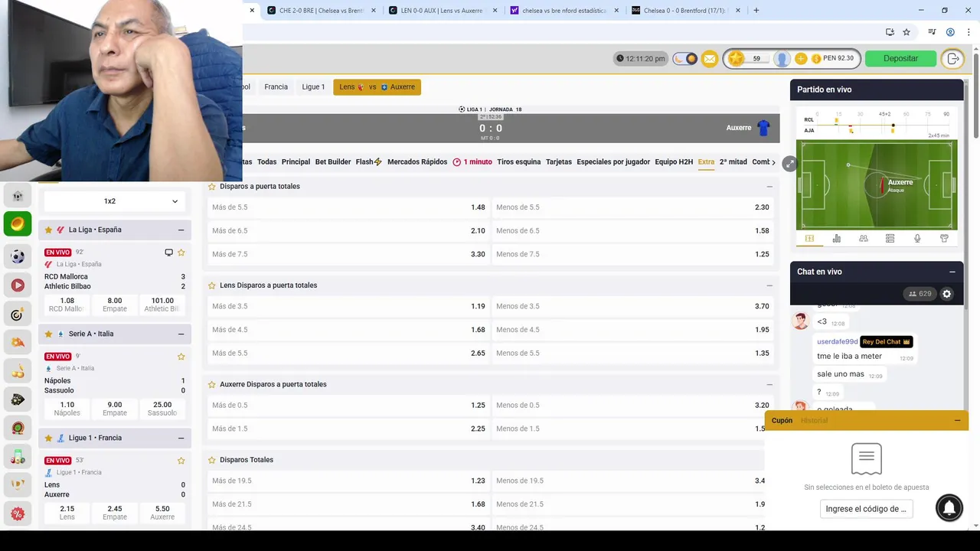Screen dimensions: 980x551
Task: Open the Ligue 1 breadcrumb link
Action: [x=313, y=86]
